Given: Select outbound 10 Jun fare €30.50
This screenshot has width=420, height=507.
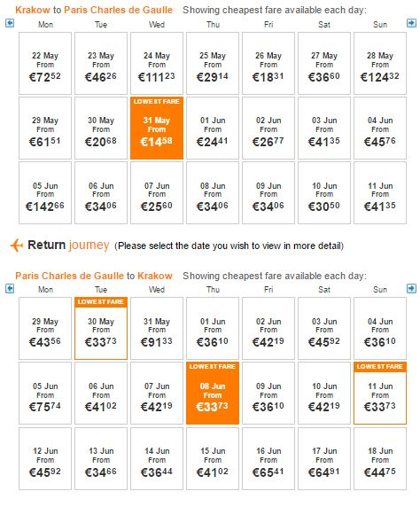Looking at the screenshot, I should click(x=324, y=192).
